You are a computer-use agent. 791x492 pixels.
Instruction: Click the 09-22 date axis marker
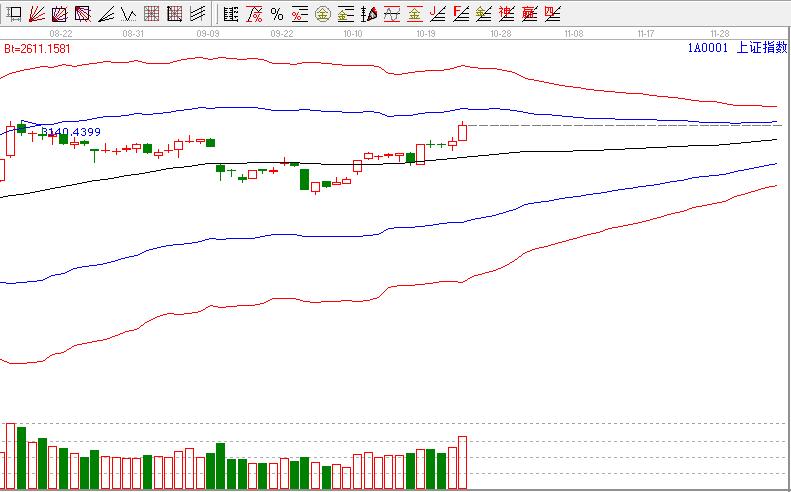(282, 33)
